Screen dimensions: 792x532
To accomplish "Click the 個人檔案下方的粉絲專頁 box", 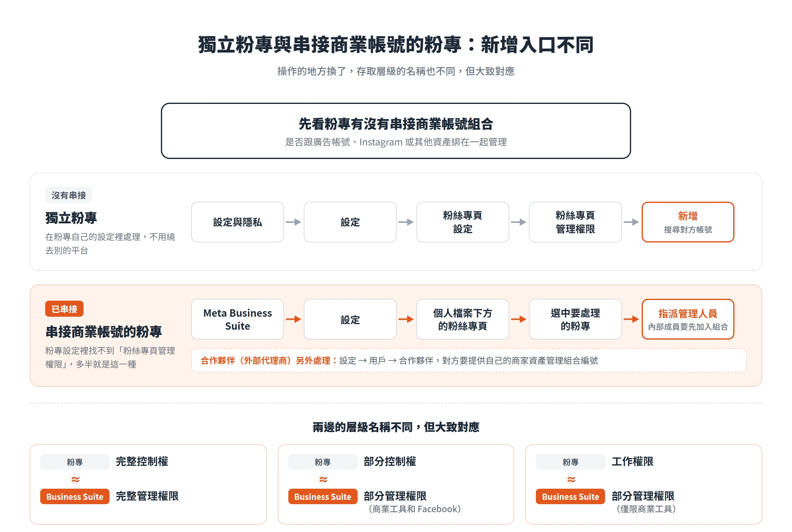I will coord(463,319).
